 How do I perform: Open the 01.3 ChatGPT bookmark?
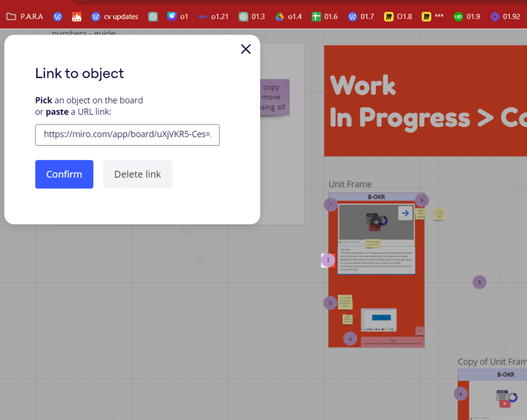click(x=252, y=16)
